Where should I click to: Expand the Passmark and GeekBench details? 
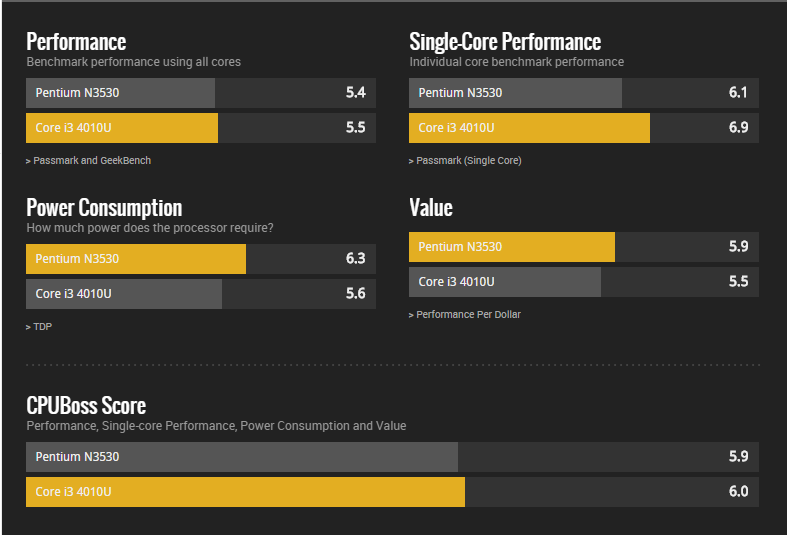coord(89,160)
